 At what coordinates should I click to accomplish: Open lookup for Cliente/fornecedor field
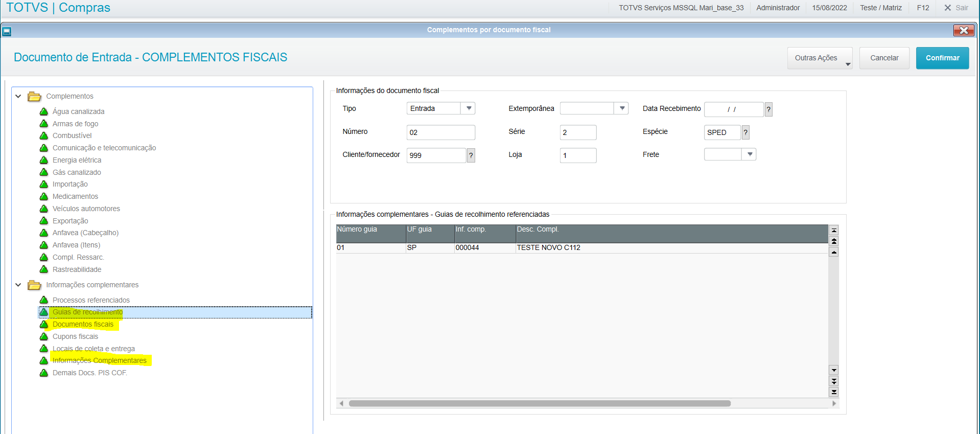[x=471, y=155]
